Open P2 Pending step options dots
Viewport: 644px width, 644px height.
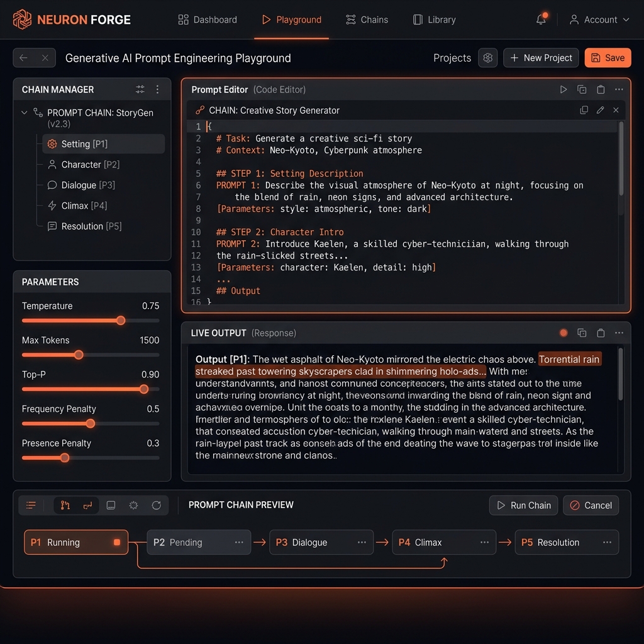(239, 542)
